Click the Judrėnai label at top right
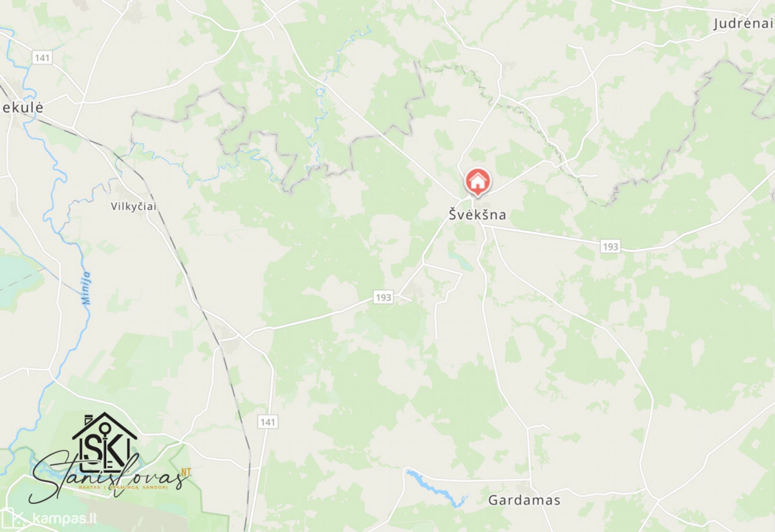 [x=743, y=24]
